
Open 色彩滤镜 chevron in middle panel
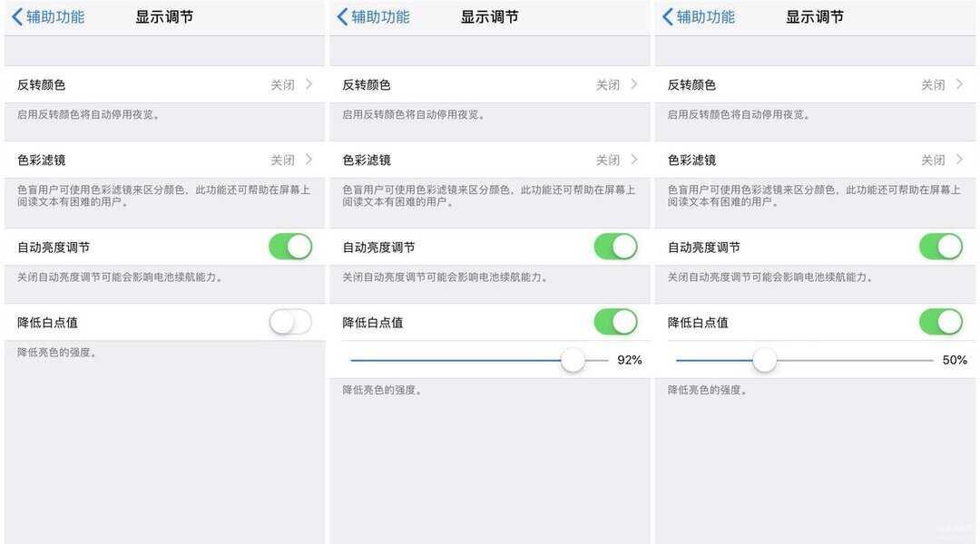[634, 160]
